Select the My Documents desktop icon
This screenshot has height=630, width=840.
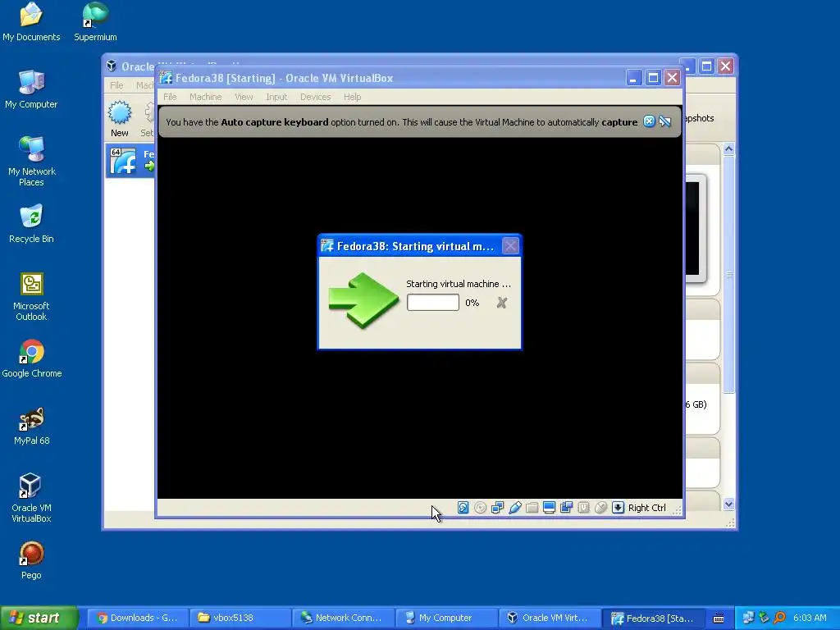31,22
